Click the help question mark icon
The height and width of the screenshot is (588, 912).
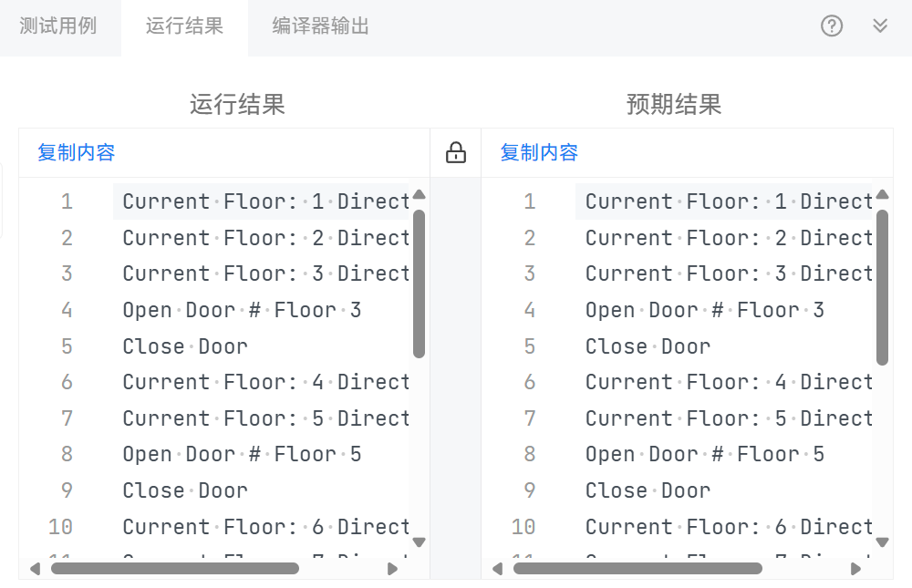tap(832, 26)
